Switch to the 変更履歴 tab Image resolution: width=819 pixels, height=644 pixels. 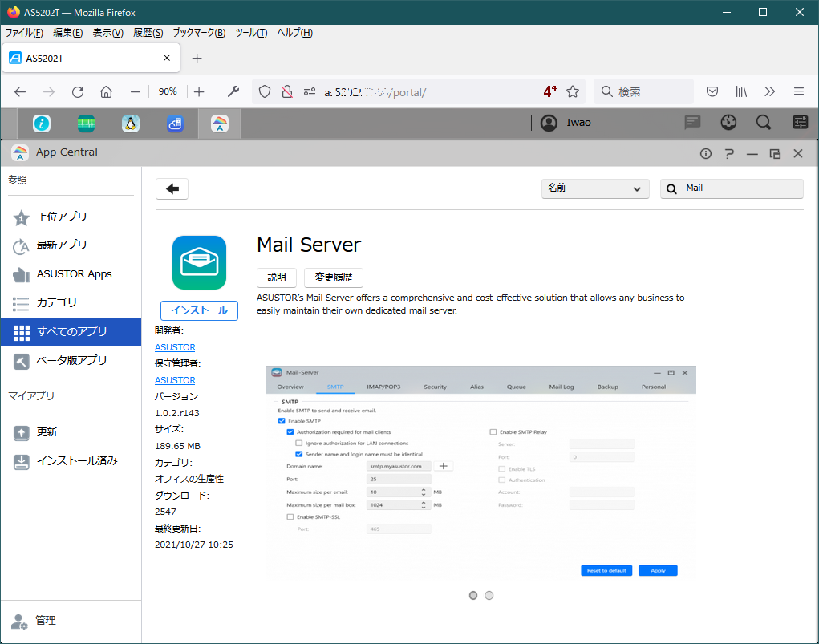(333, 277)
